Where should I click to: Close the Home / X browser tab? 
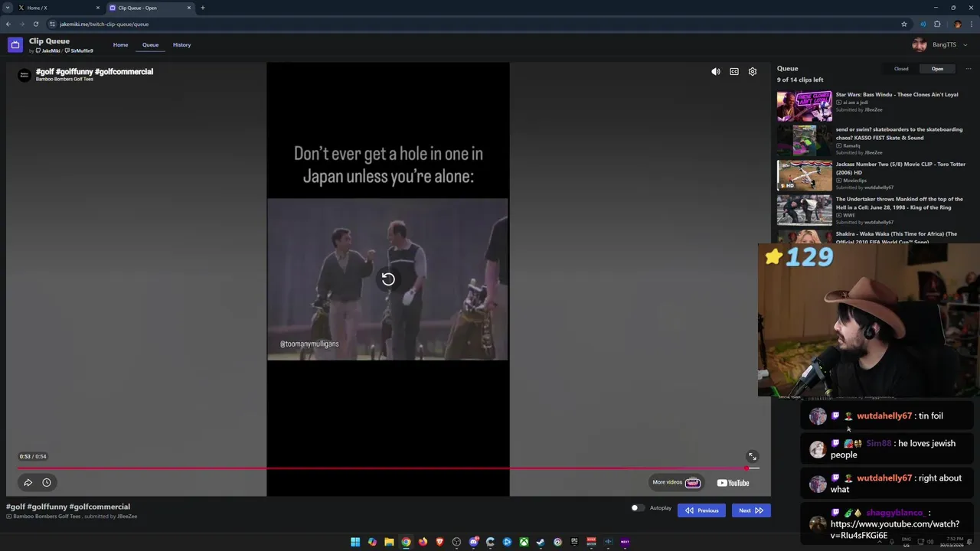click(x=97, y=8)
